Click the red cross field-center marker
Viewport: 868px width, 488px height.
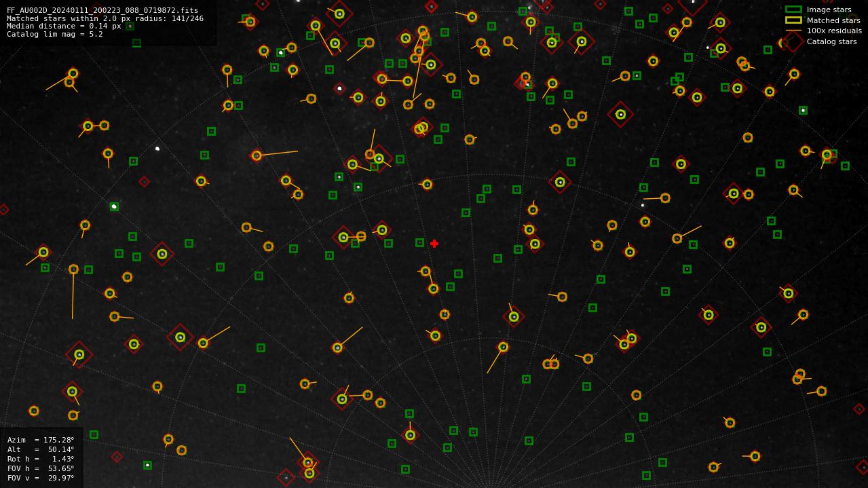[x=434, y=244]
